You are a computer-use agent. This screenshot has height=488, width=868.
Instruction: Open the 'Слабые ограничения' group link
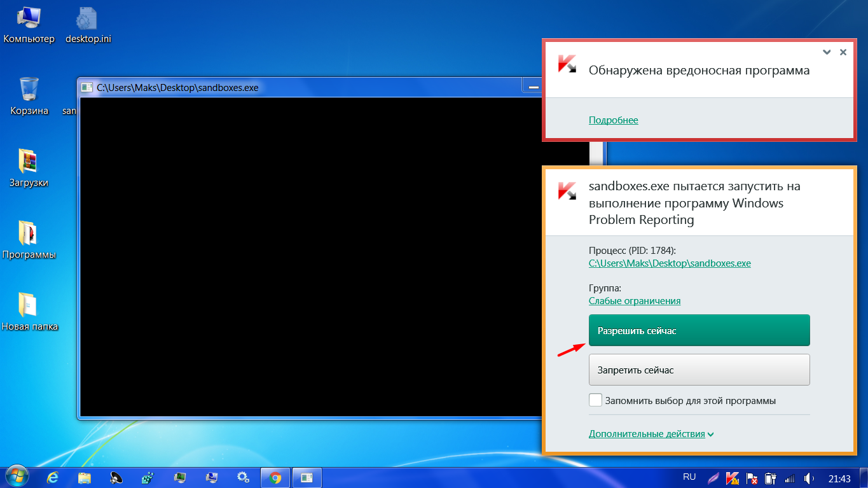634,301
